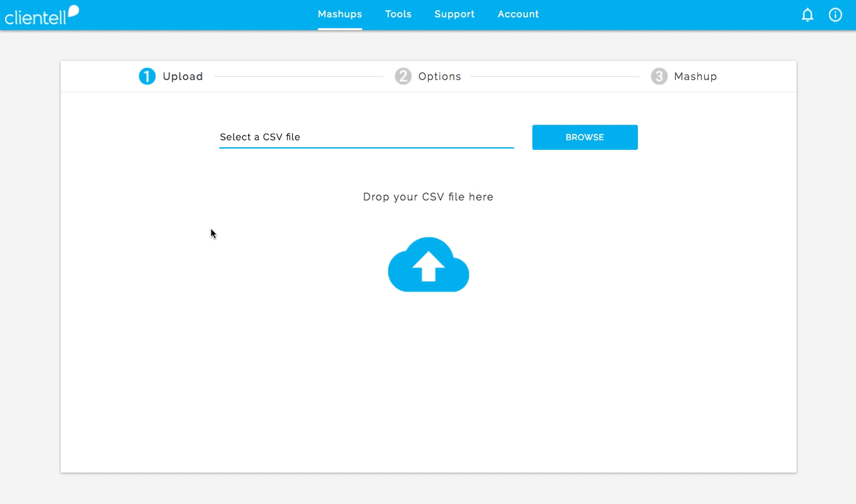Select the step 3 circle icon

coord(659,77)
